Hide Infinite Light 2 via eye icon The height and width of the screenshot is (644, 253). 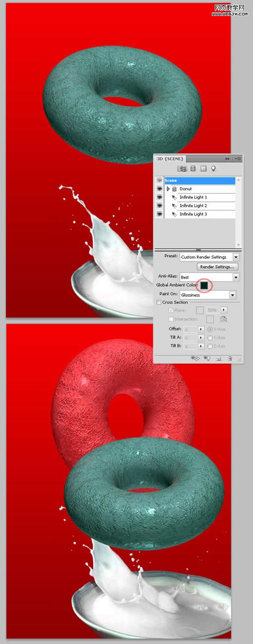click(160, 206)
